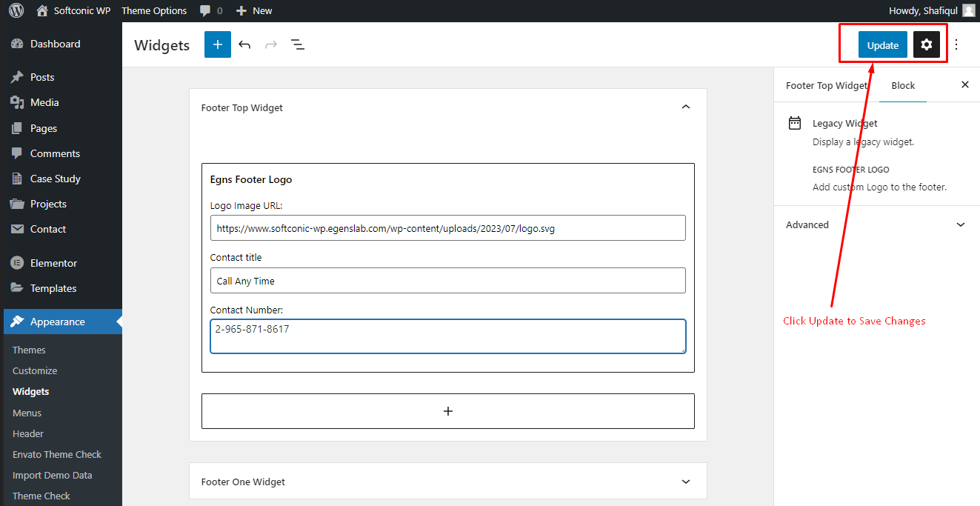
Task: Open Theme Options in the admin bar
Action: [x=154, y=10]
